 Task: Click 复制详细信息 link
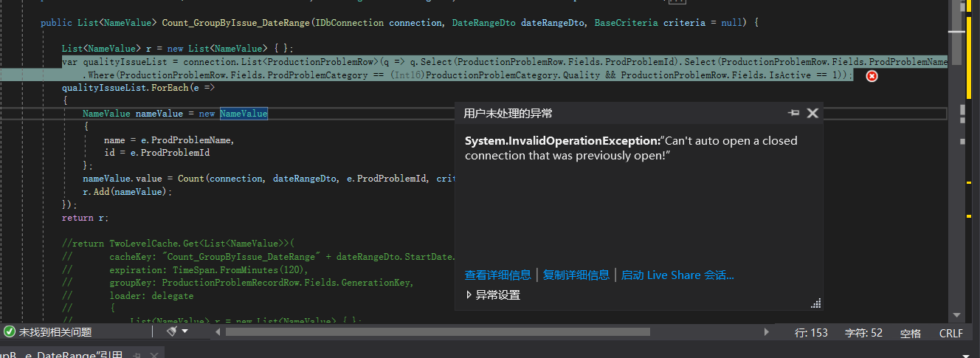pyautogui.click(x=576, y=275)
